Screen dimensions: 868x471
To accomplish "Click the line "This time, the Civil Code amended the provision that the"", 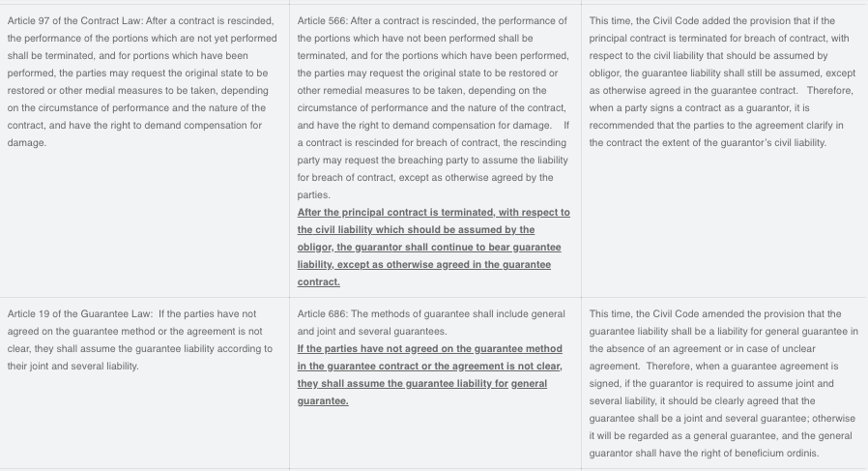I will click(x=714, y=314).
